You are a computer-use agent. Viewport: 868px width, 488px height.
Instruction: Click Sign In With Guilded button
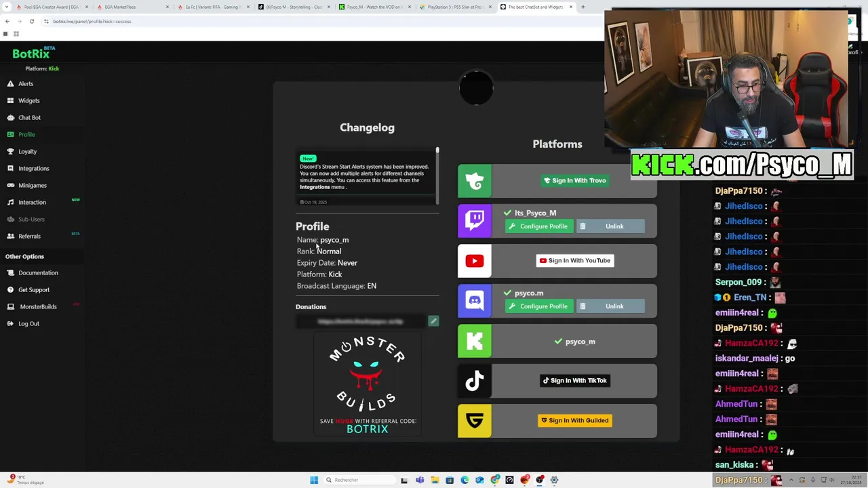[574, 420]
